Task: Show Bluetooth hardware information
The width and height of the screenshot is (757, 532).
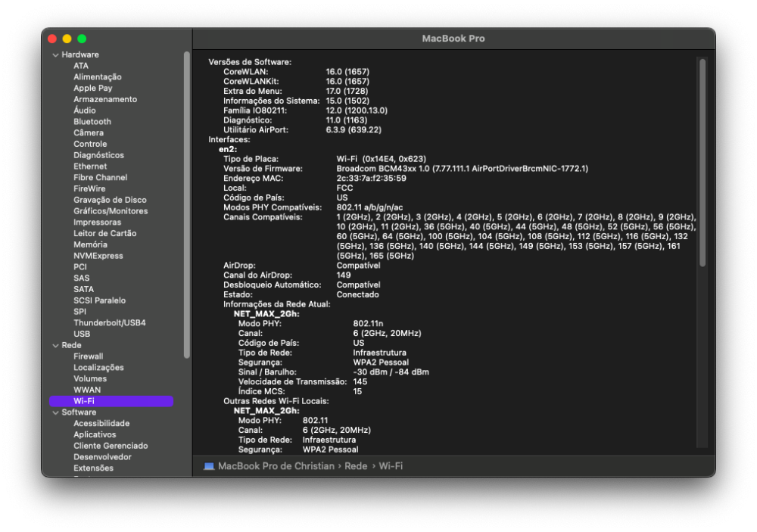Action: [x=92, y=122]
